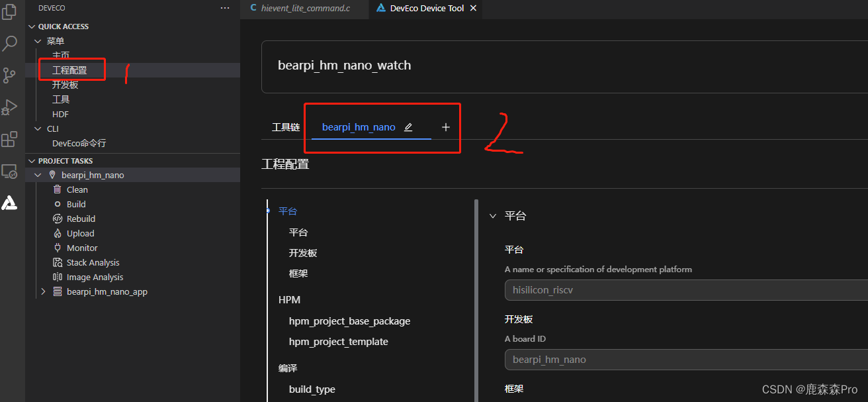Expand the bearpi_hm_nano_app node

click(x=44, y=291)
